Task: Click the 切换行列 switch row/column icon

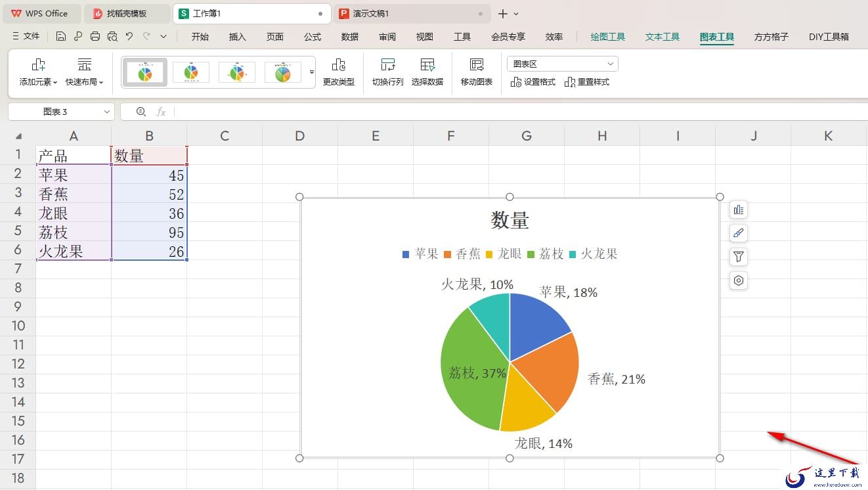Action: click(x=387, y=64)
